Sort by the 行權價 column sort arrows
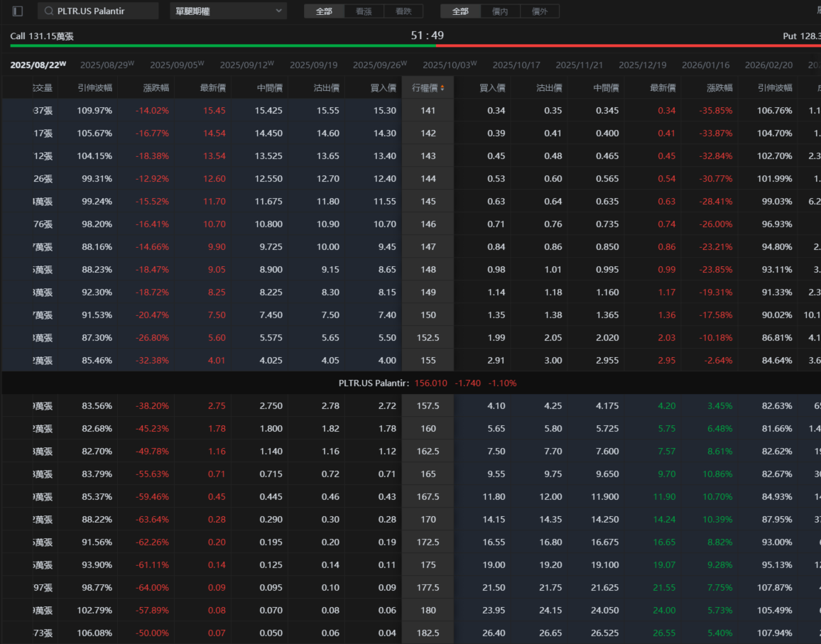821x644 pixels. [442, 88]
